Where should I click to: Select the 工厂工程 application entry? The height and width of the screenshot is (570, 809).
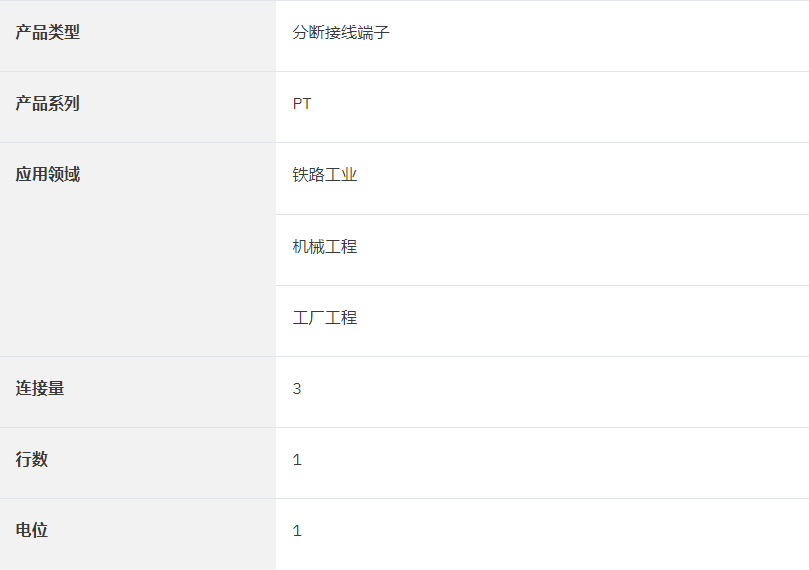[x=325, y=317]
